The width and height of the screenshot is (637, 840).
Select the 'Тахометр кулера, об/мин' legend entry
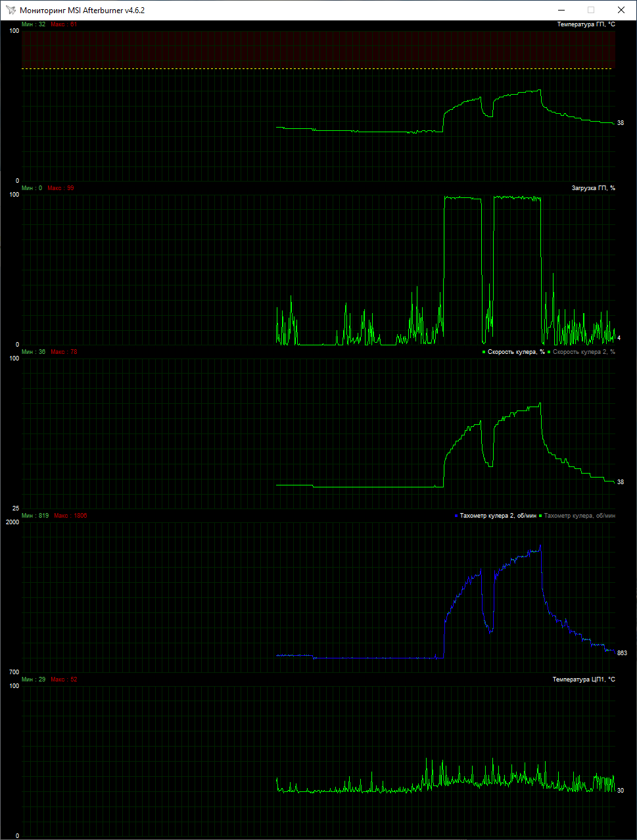pyautogui.click(x=577, y=516)
